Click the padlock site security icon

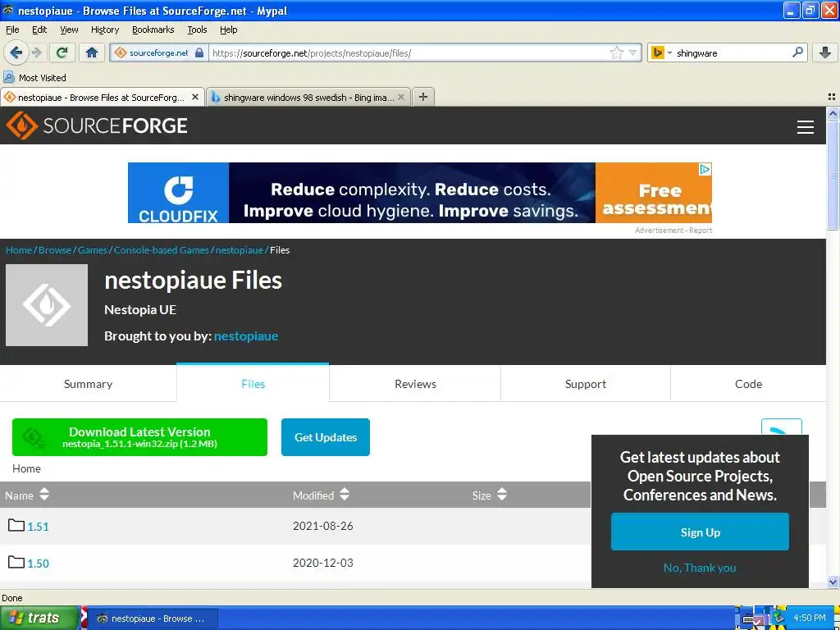pos(199,52)
